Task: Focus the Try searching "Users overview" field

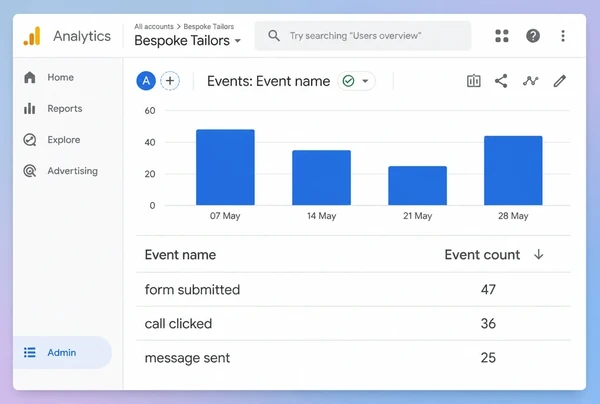Action: pyautogui.click(x=363, y=36)
